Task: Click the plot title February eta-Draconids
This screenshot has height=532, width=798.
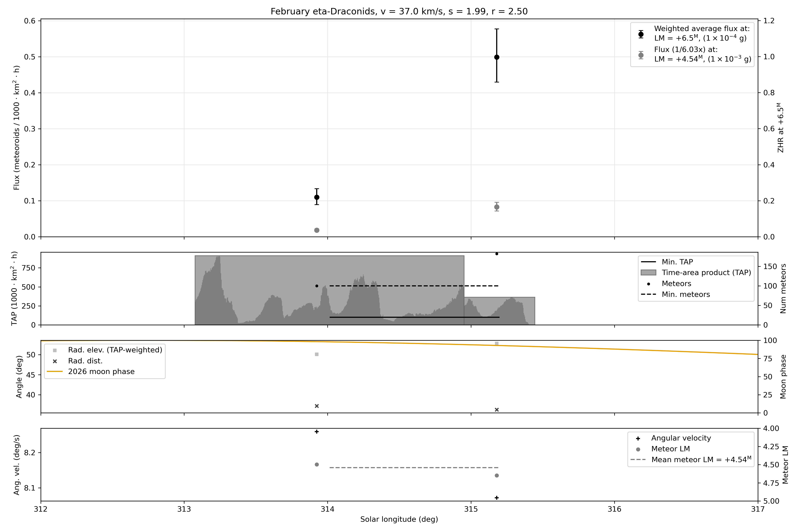Action: point(399,12)
